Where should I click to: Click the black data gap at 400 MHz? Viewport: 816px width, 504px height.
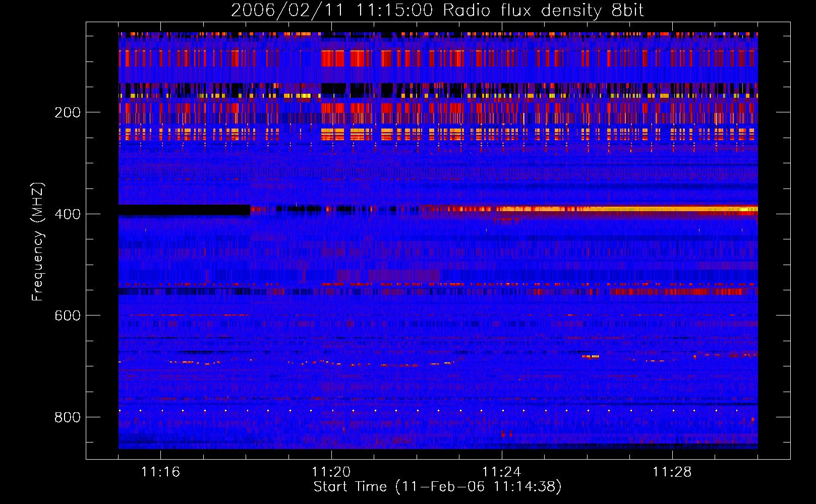[x=184, y=210]
